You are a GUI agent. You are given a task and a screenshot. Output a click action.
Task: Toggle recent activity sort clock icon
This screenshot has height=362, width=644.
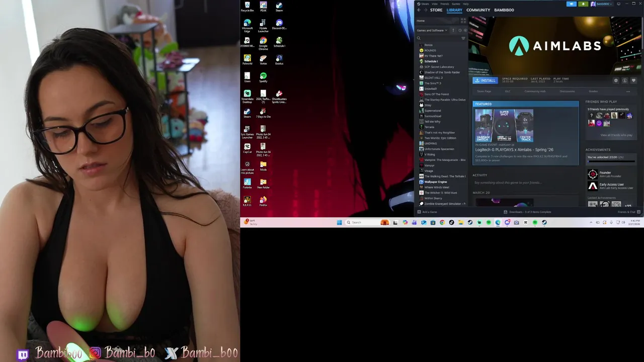click(459, 30)
